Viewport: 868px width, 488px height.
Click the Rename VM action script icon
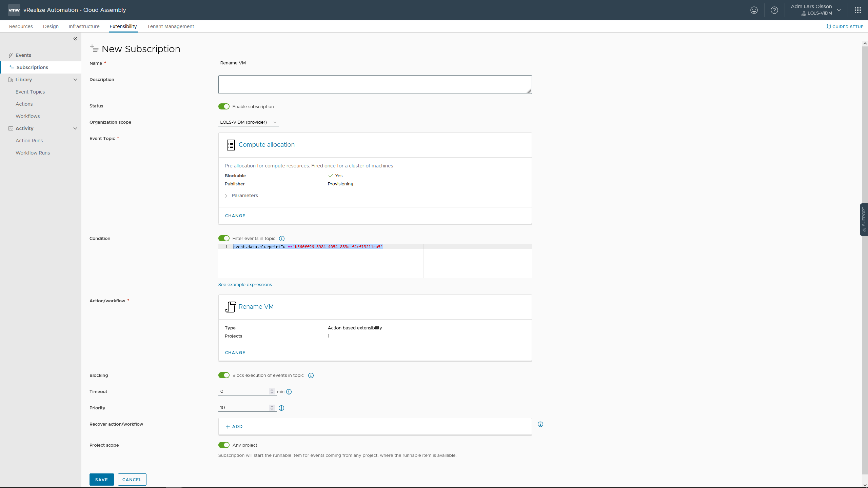click(x=231, y=307)
